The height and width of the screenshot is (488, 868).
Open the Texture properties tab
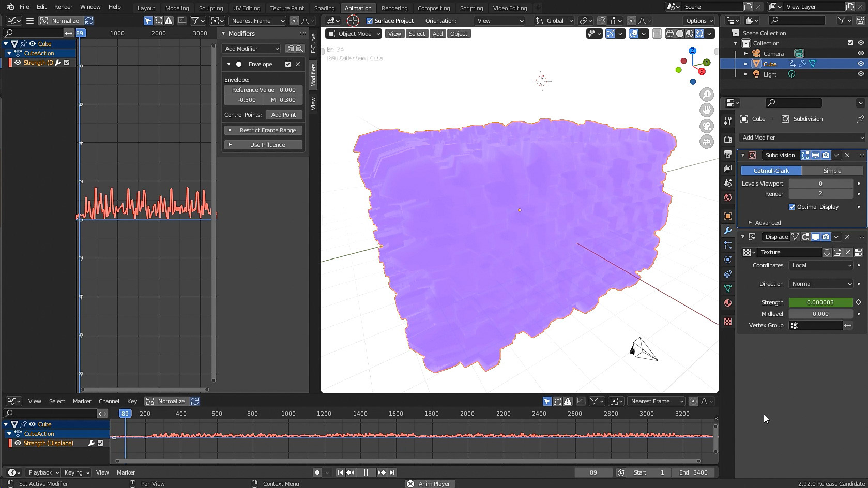(x=728, y=322)
